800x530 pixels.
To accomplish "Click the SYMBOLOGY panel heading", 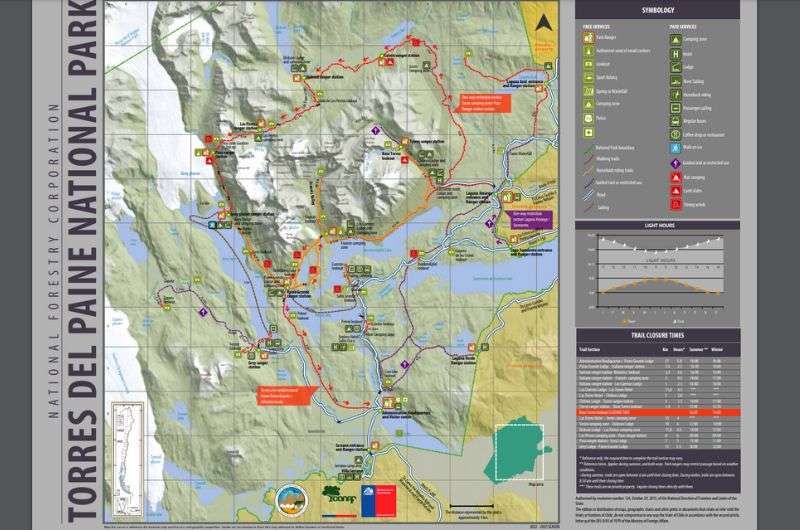I will coord(658,10).
